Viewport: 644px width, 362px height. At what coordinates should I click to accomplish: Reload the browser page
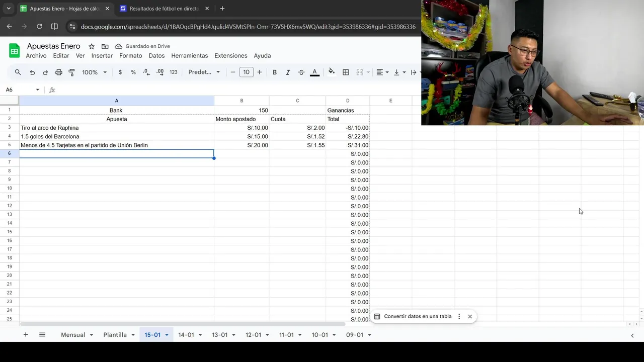click(x=39, y=27)
